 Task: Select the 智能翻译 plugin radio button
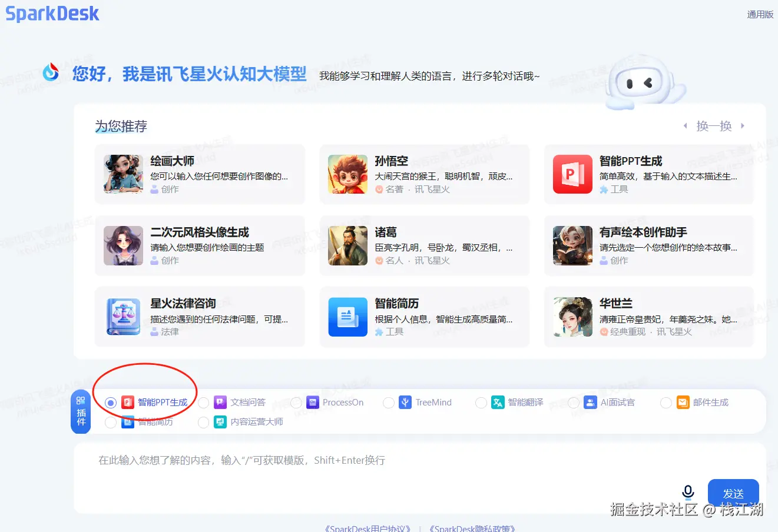coord(481,403)
